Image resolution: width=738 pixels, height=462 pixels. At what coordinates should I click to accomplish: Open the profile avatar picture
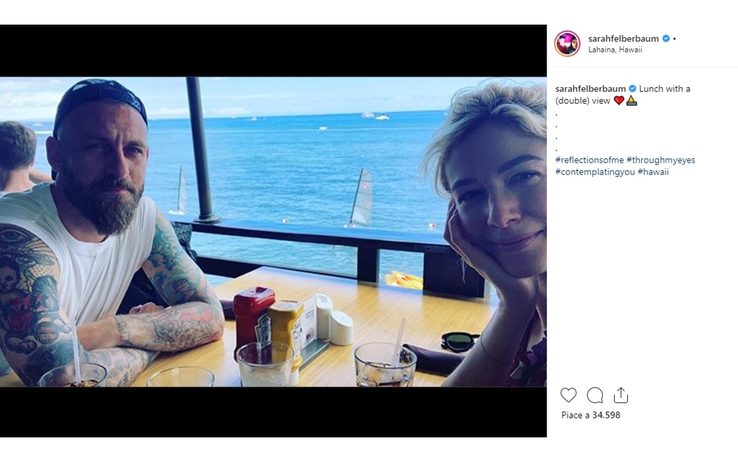coord(567,44)
